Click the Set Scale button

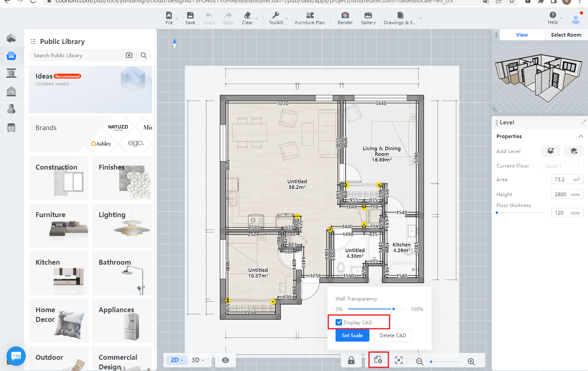tap(352, 336)
